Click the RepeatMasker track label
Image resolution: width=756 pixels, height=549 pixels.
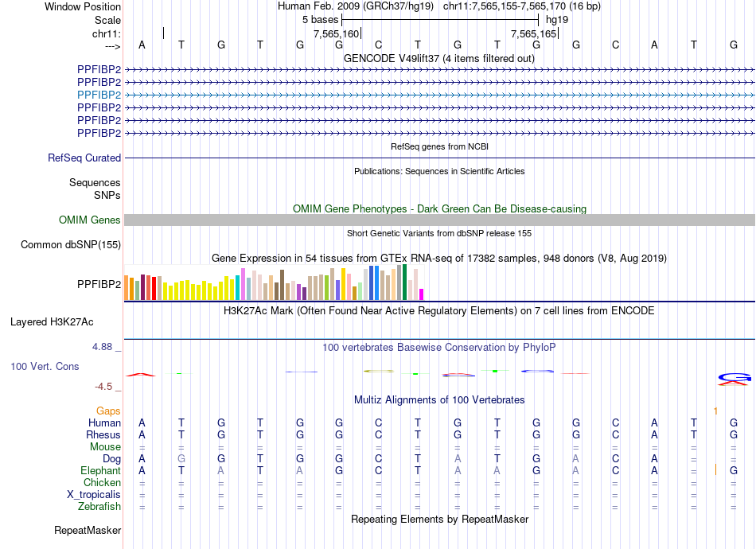pos(88,530)
